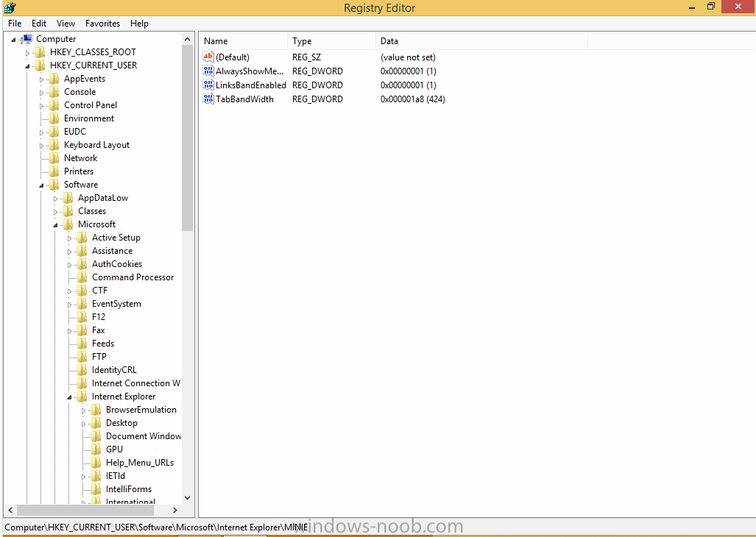Collapse the Microsoft key

tap(55, 225)
